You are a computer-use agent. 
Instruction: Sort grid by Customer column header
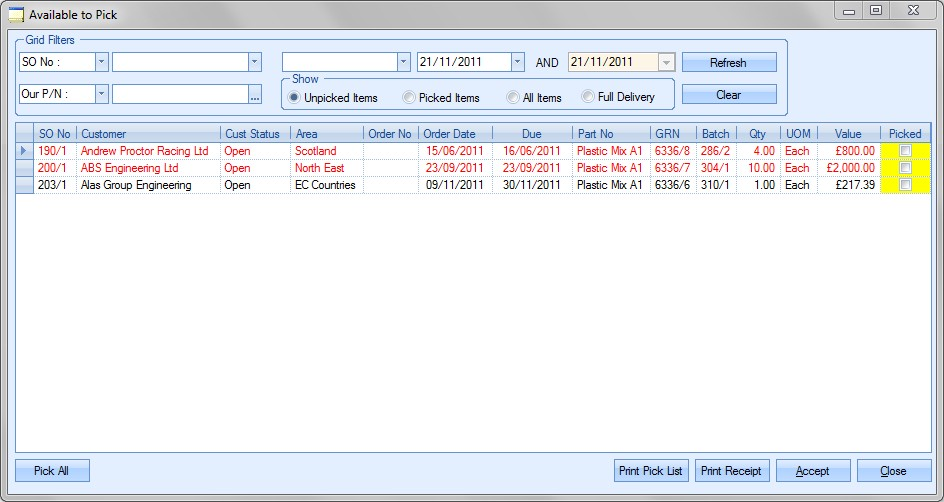coord(148,134)
